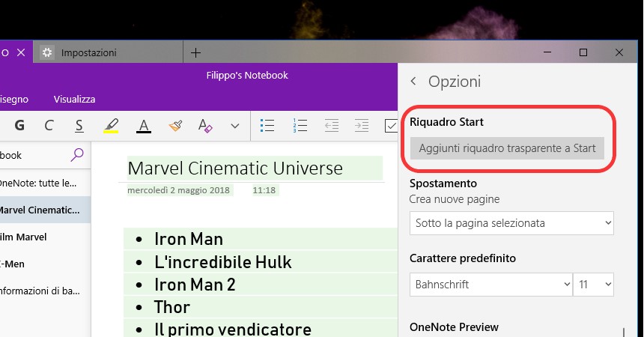Click the Impostazioni gear icon
Image resolution: width=644 pixels, height=337 pixels.
(x=47, y=52)
